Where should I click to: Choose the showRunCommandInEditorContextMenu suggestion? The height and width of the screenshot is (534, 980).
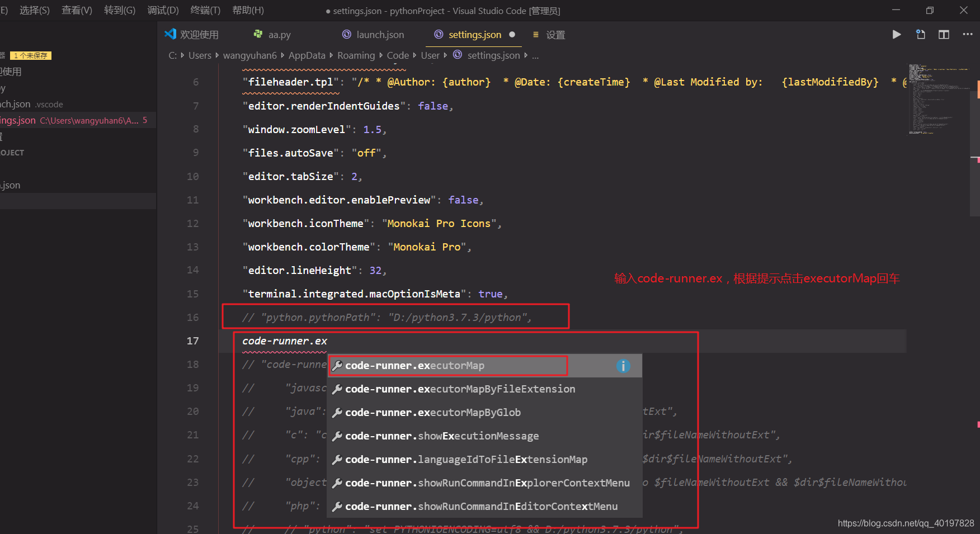[484, 507]
